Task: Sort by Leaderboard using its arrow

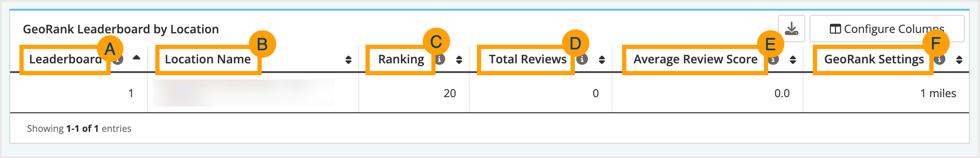Action: pyautogui.click(x=136, y=58)
